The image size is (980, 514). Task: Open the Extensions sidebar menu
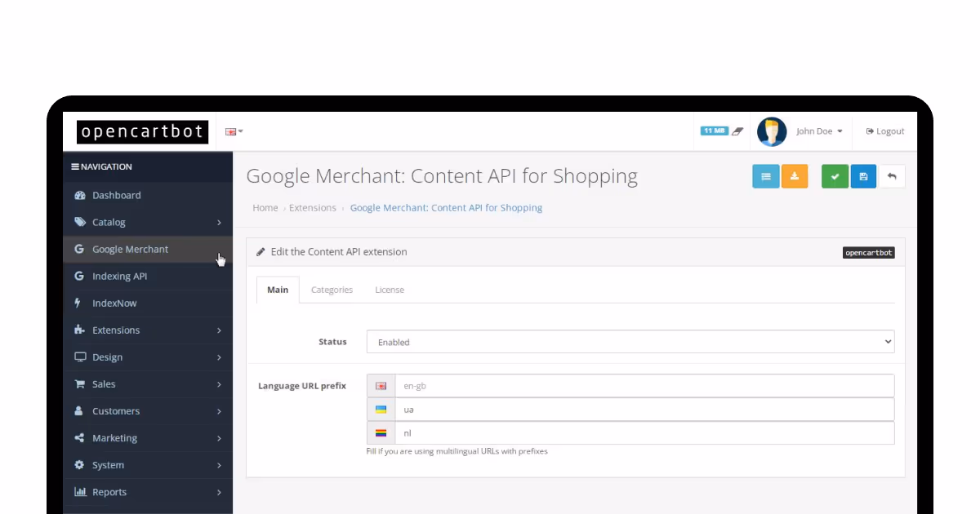pyautogui.click(x=148, y=330)
